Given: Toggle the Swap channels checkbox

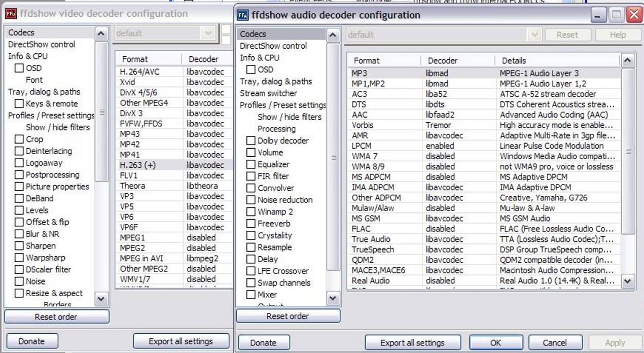Looking at the screenshot, I should [x=251, y=283].
